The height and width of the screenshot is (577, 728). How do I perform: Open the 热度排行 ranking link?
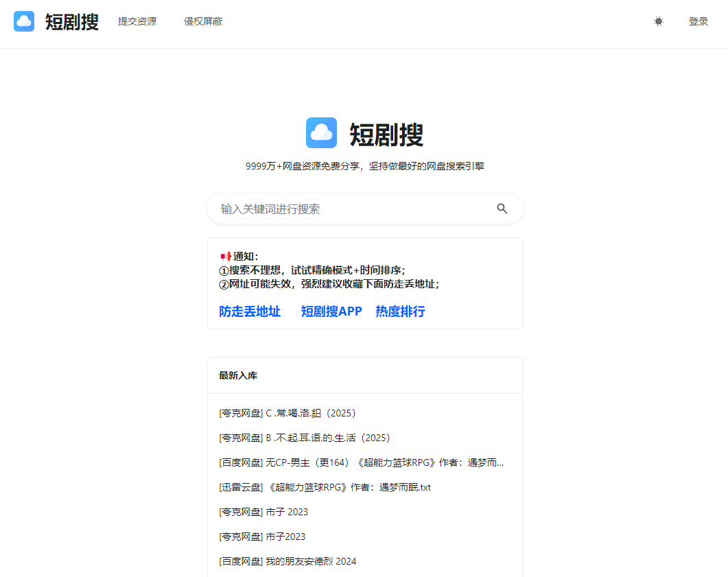400,311
